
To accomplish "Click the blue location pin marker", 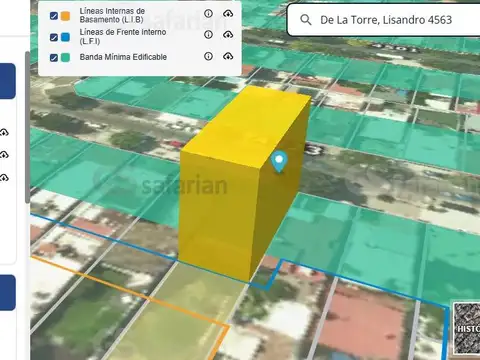I will pos(279,162).
